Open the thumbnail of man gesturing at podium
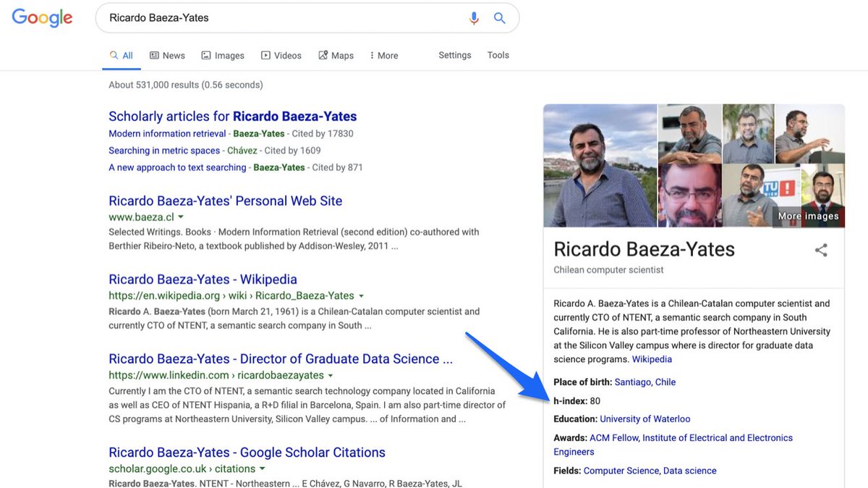The width and height of the screenshot is (868, 488). tap(809, 134)
